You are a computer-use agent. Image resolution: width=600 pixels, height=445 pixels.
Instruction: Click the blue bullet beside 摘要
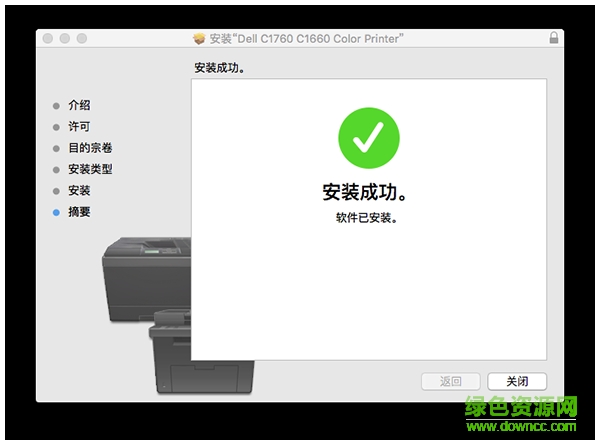point(56,213)
